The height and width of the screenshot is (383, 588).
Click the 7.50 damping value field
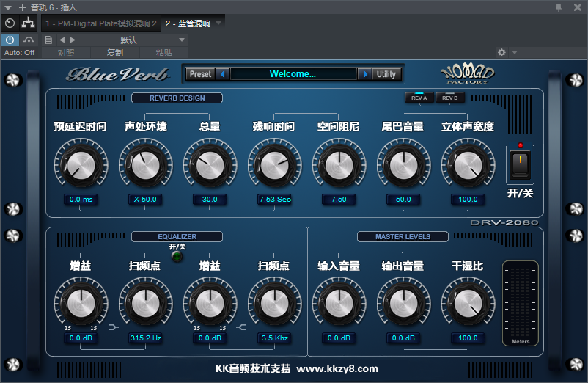pos(339,200)
